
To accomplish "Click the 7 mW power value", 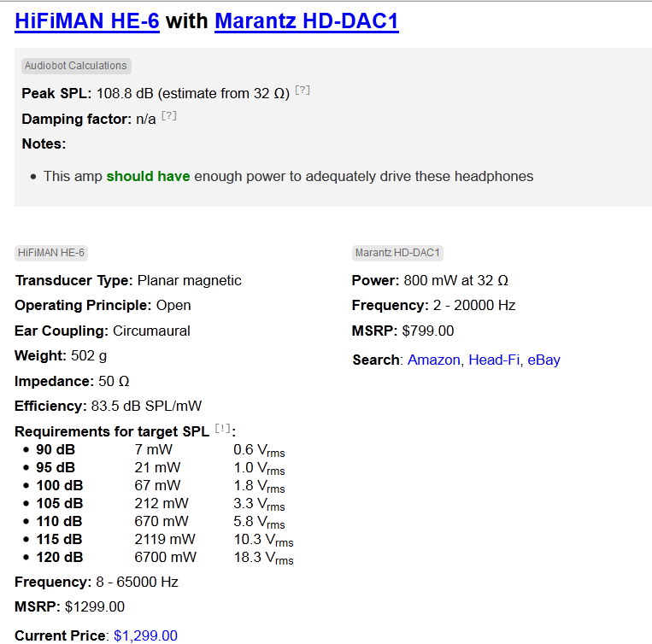I will (154, 449).
